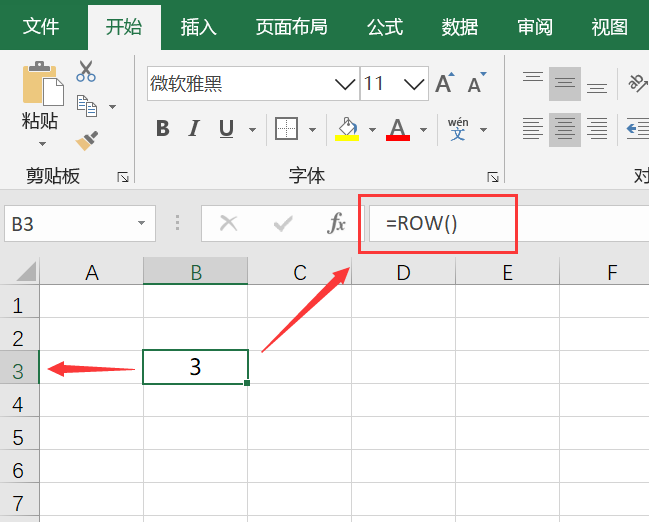Open underline style dropdown arrow

(x=252, y=130)
